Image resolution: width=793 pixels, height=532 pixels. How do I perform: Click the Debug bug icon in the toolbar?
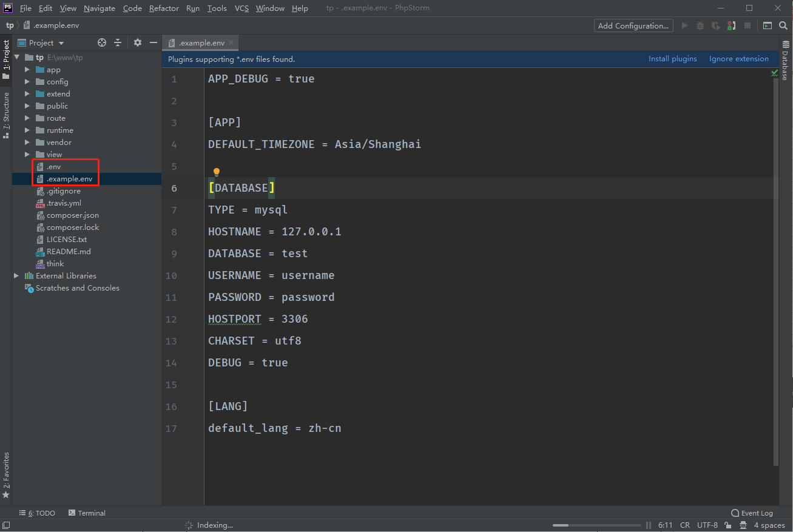tap(700, 25)
